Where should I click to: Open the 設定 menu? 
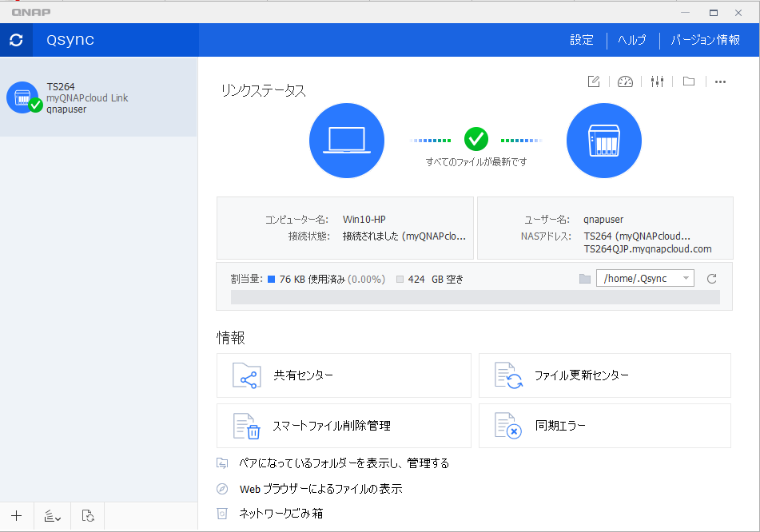pyautogui.click(x=582, y=40)
